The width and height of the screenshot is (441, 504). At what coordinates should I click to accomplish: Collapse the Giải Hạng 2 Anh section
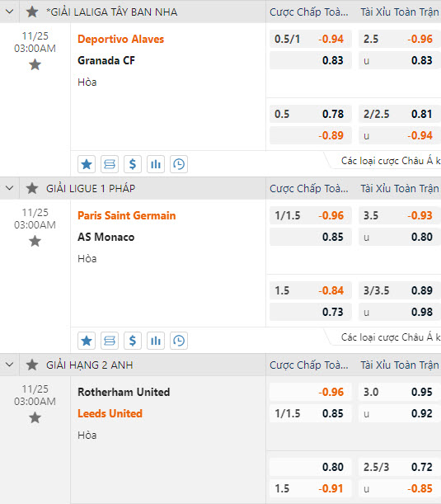10,365
